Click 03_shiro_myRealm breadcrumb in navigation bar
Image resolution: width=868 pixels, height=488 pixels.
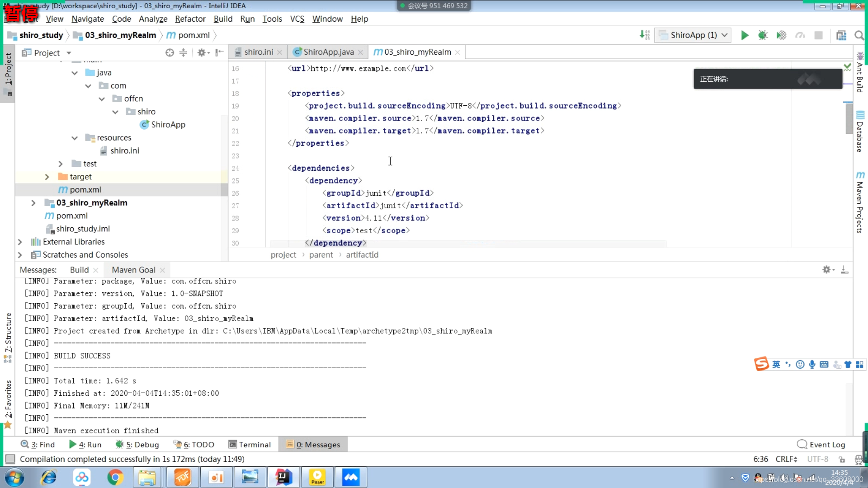(x=115, y=35)
